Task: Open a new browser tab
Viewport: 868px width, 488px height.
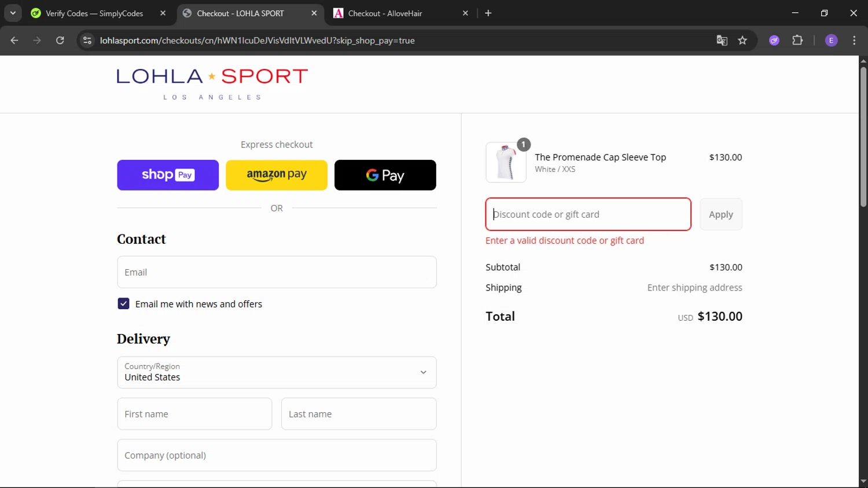Action: [488, 13]
